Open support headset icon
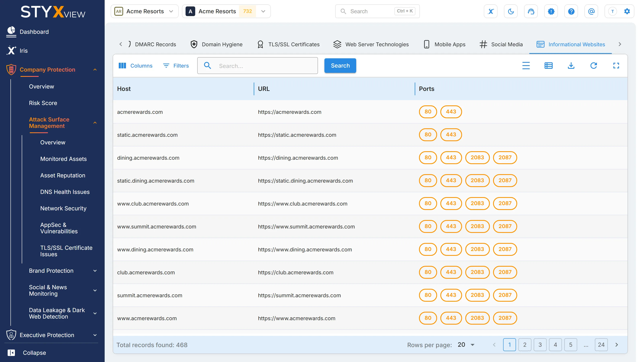644x362 pixels. (531, 11)
